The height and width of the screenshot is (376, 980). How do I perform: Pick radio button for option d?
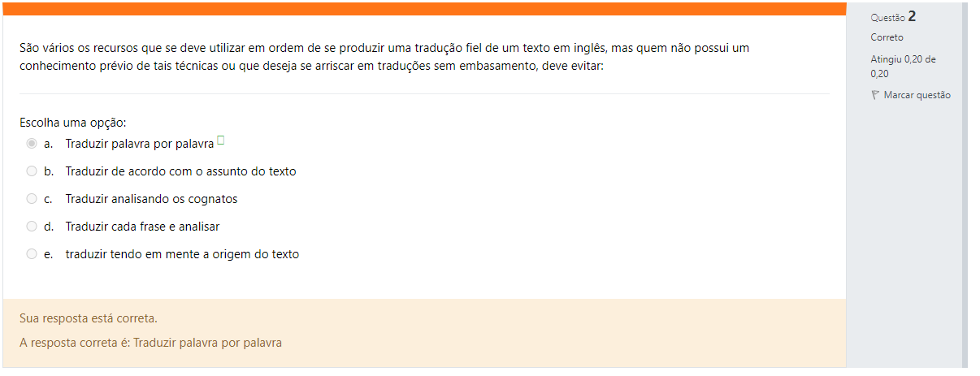pyautogui.click(x=32, y=227)
